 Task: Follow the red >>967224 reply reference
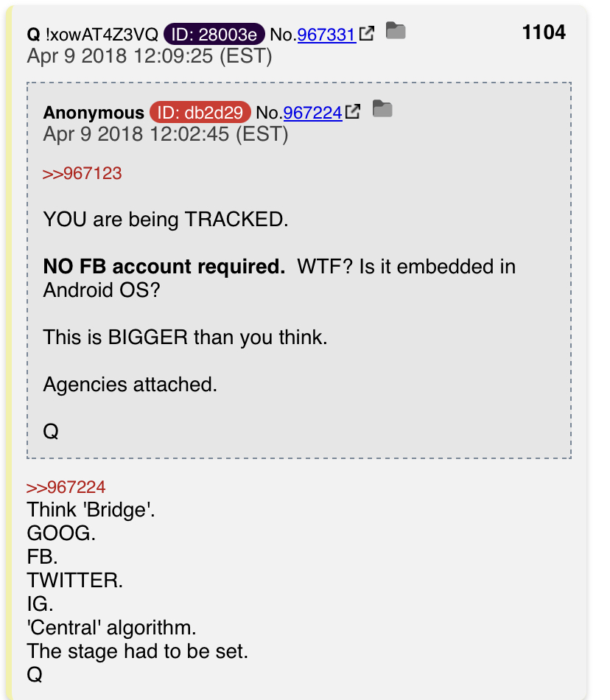66,487
